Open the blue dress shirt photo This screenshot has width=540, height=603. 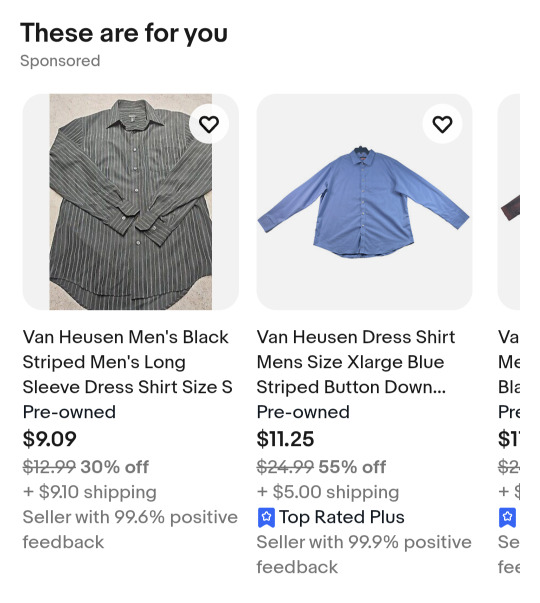pos(364,202)
